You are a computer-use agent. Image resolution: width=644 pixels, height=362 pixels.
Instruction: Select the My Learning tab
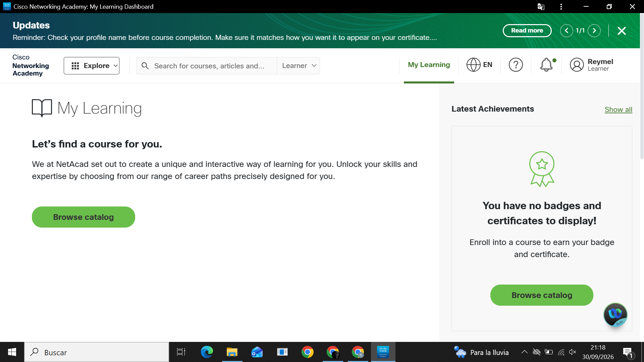(429, 65)
